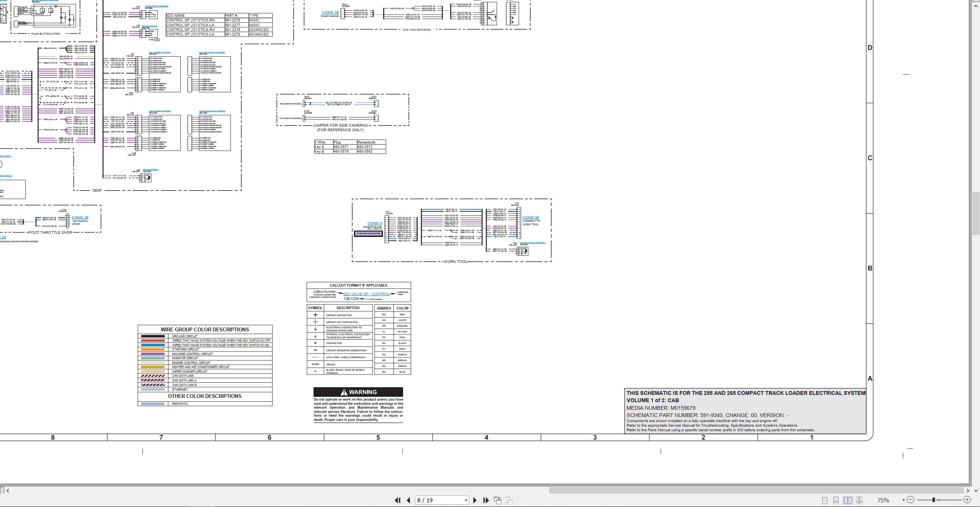Click the HEAT / VENT SEAT (ATCH) label
The height and width of the screenshot is (507, 980).
416,29
